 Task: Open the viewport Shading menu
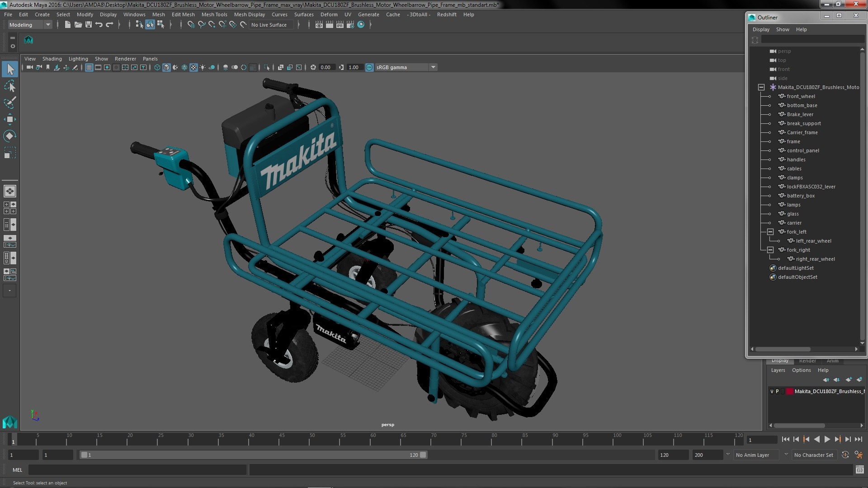click(x=52, y=59)
